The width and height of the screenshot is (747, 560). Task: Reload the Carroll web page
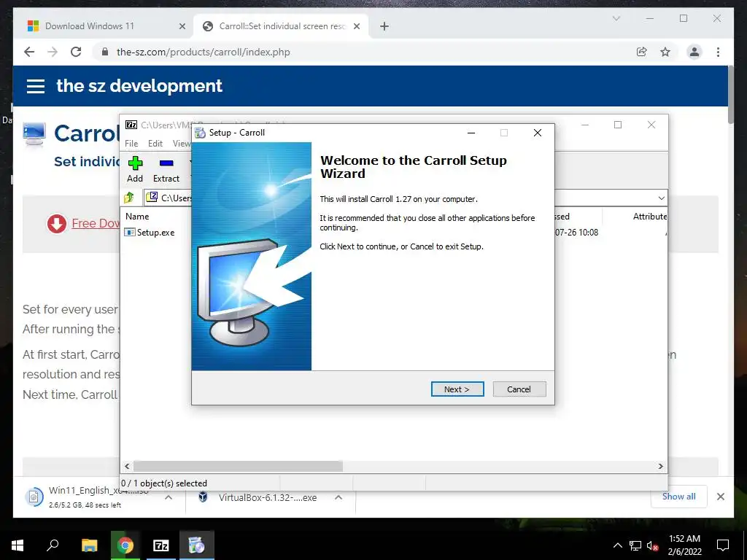(76, 52)
